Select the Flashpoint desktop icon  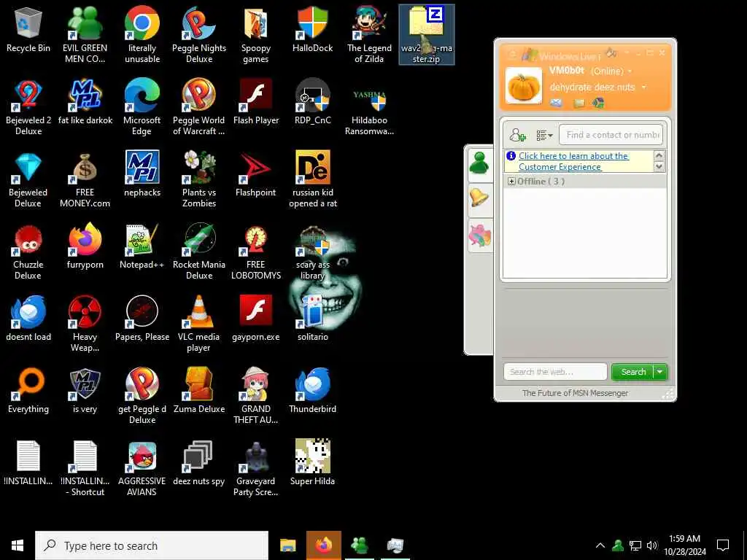[x=256, y=175]
